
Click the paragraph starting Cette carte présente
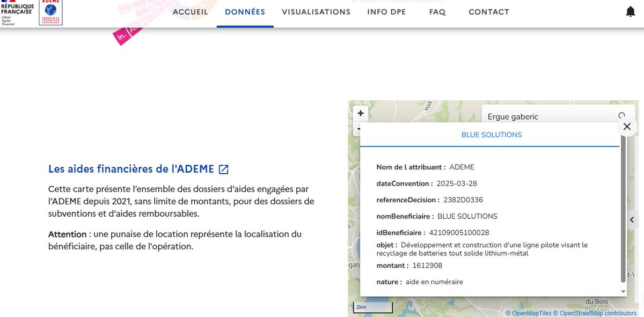pyautogui.click(x=181, y=202)
